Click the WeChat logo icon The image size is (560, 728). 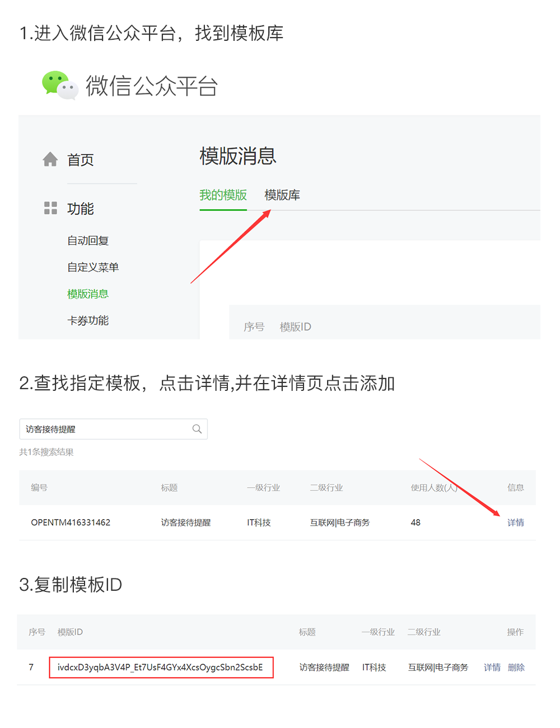point(60,85)
